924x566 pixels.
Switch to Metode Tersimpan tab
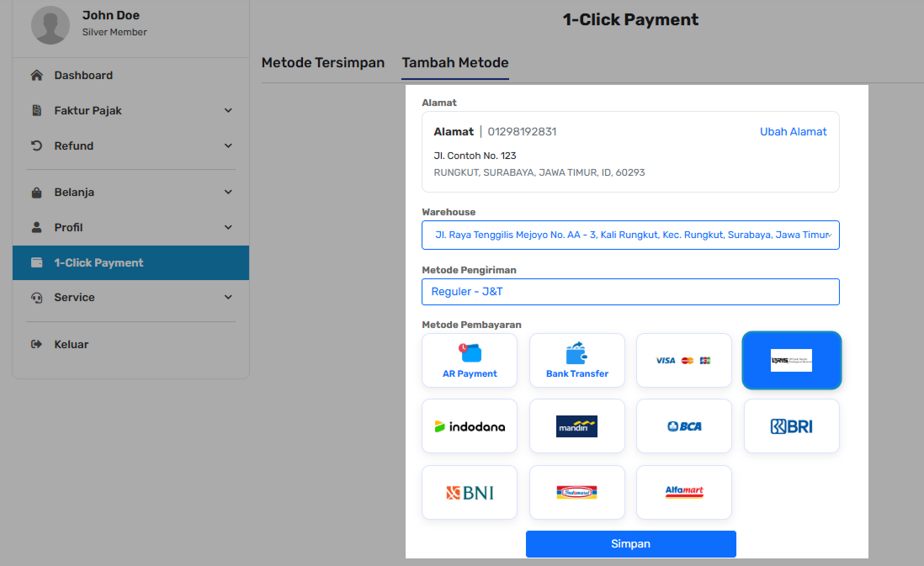click(x=323, y=62)
